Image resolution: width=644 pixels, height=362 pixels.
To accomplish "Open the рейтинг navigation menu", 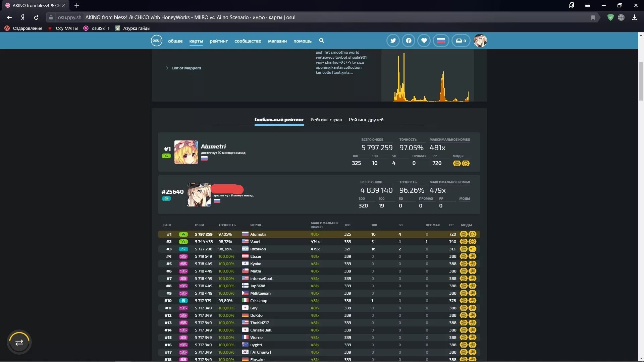I will pyautogui.click(x=218, y=41).
